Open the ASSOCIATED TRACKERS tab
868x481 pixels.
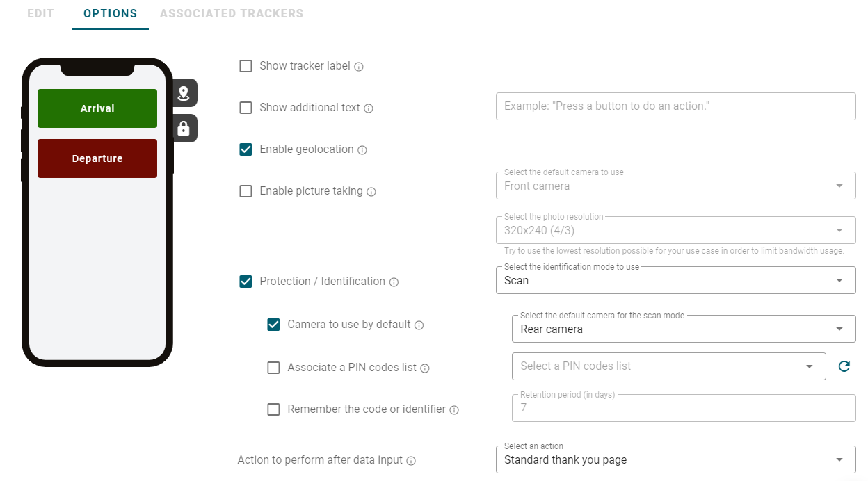[232, 13]
